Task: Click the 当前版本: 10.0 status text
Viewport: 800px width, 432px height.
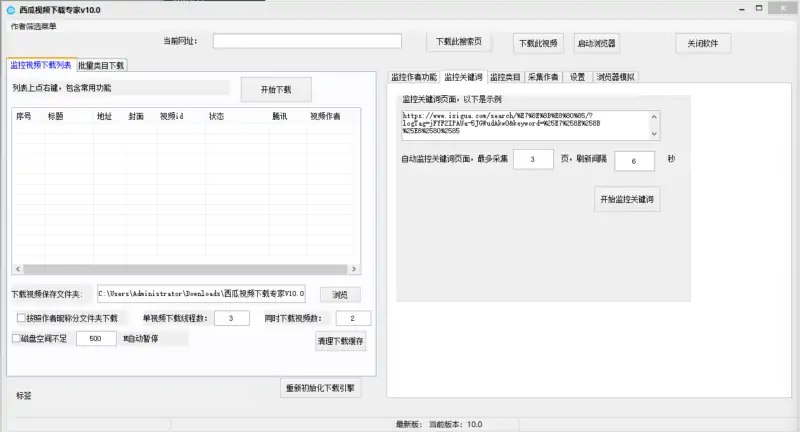Action: tap(456, 424)
